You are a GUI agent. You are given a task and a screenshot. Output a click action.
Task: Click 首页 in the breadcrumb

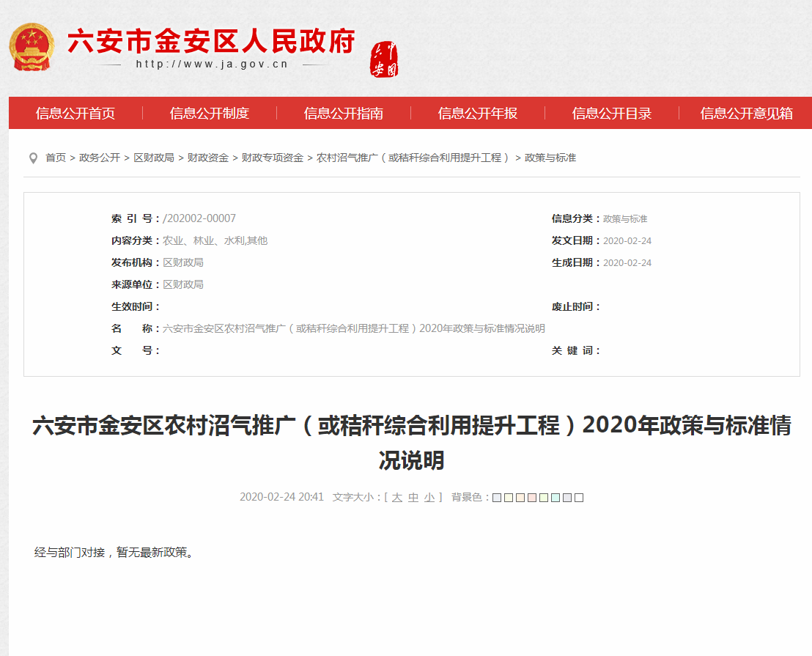[56, 158]
